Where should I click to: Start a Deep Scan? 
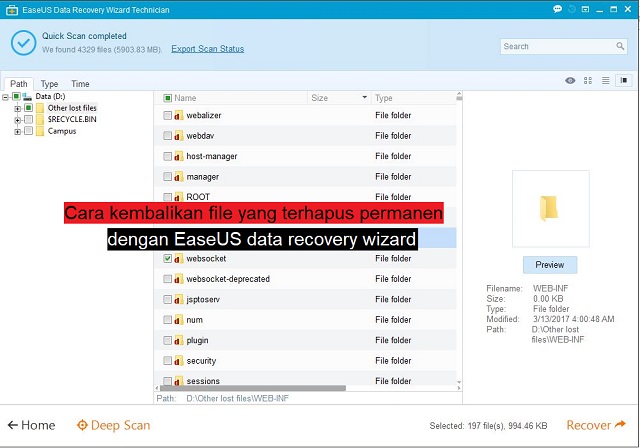pyautogui.click(x=113, y=425)
